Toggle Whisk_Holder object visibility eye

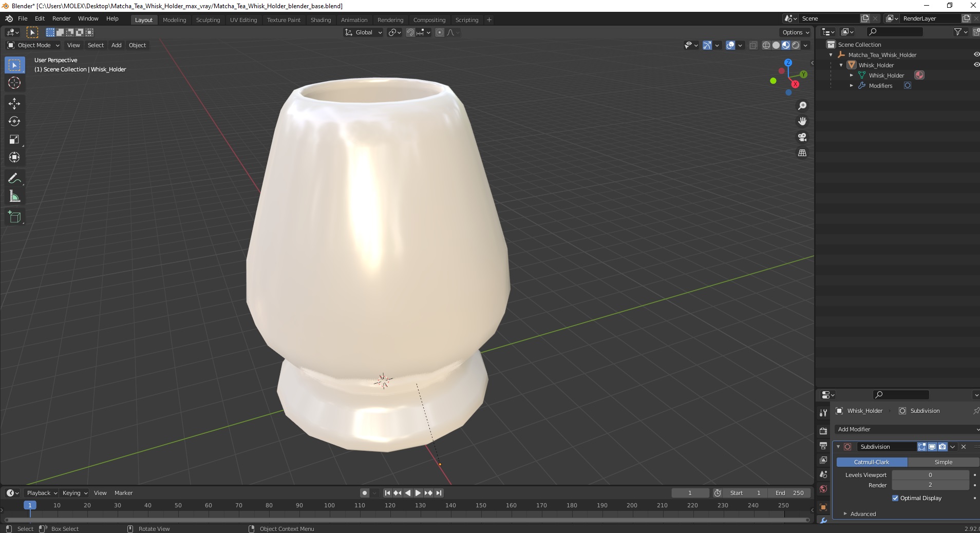976,65
